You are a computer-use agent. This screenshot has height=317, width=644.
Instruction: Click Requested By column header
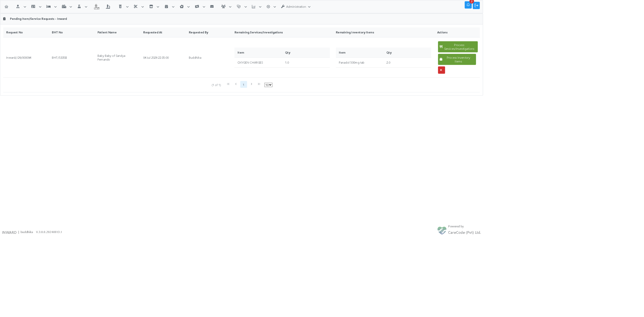(199, 32)
